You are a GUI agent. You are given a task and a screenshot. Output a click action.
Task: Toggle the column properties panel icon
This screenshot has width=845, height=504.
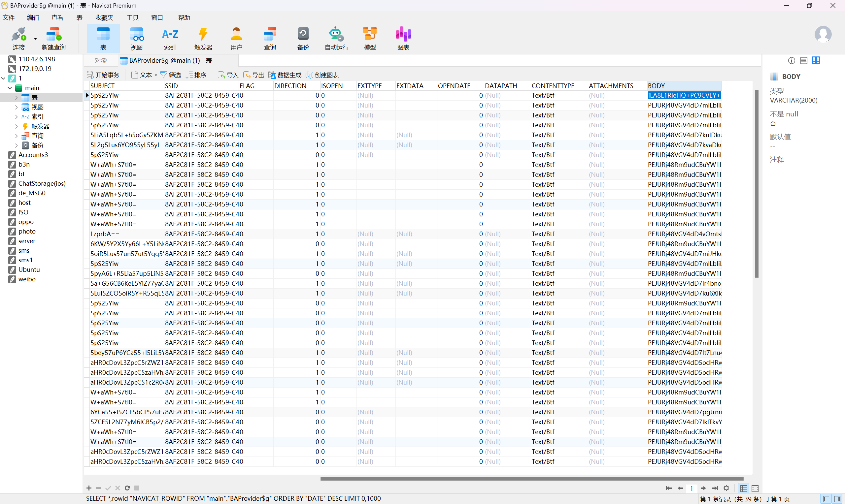coord(816,60)
